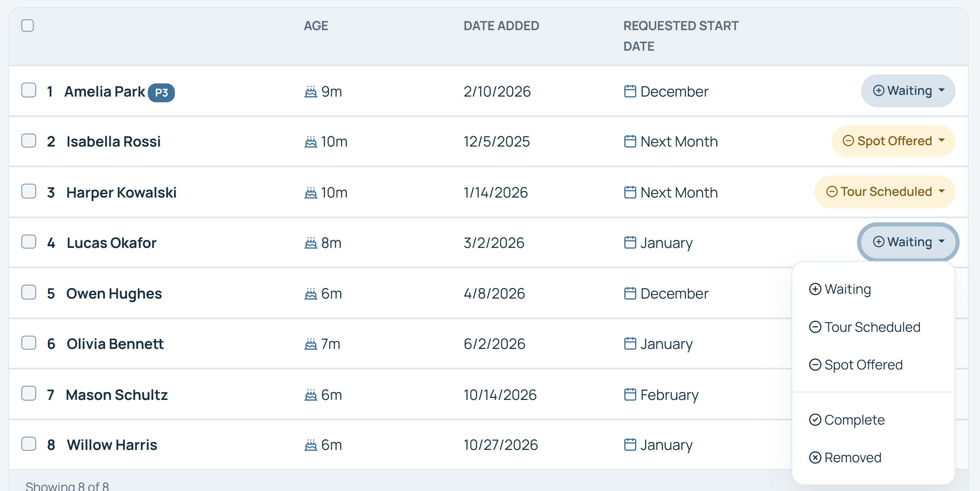Open the Owen Hughes record
Image resolution: width=980 pixels, height=491 pixels.
coord(114,294)
